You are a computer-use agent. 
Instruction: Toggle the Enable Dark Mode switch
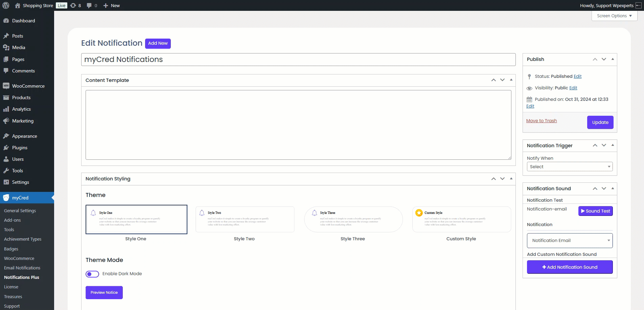pos(92,274)
